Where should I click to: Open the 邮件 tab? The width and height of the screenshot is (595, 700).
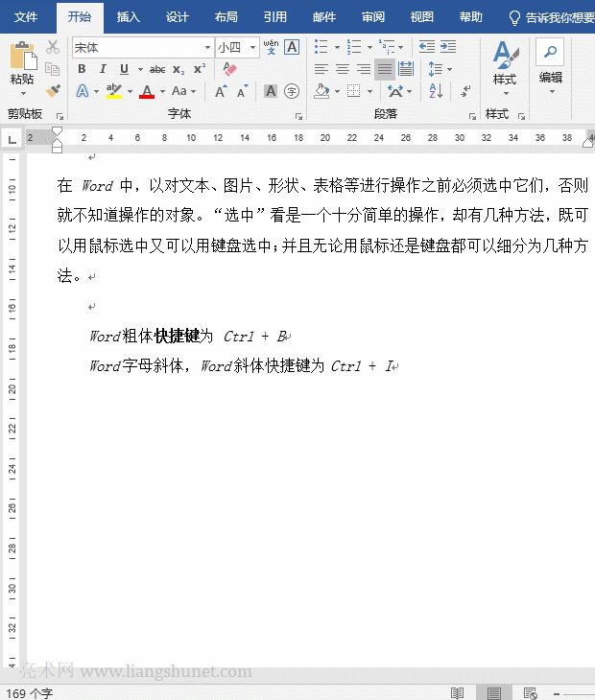[x=324, y=17]
